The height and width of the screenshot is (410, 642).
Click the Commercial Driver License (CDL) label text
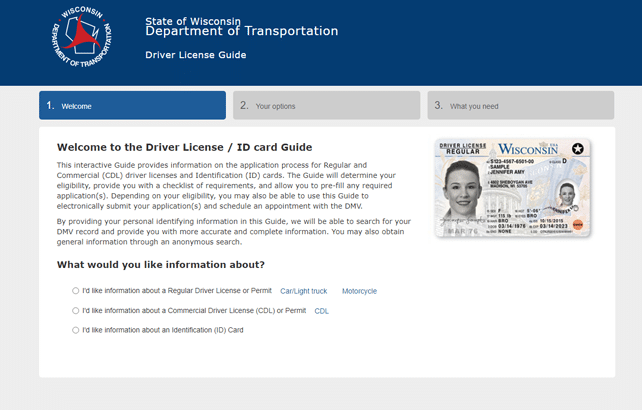tap(194, 310)
